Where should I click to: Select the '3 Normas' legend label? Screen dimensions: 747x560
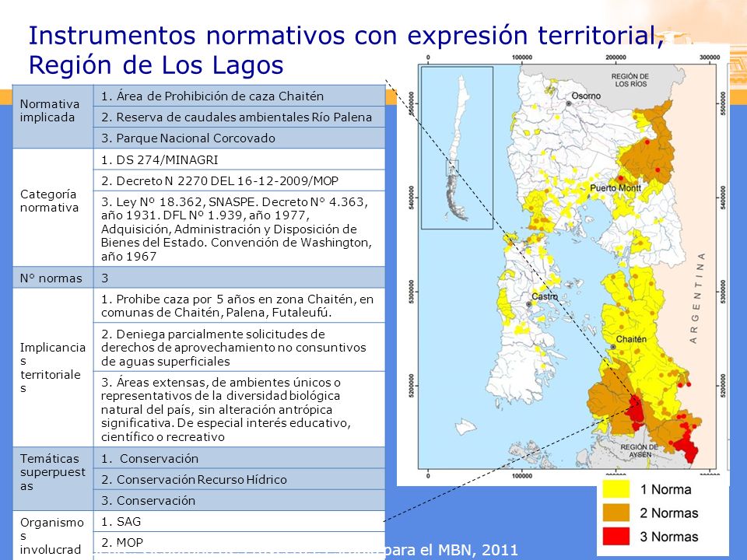tap(669, 537)
